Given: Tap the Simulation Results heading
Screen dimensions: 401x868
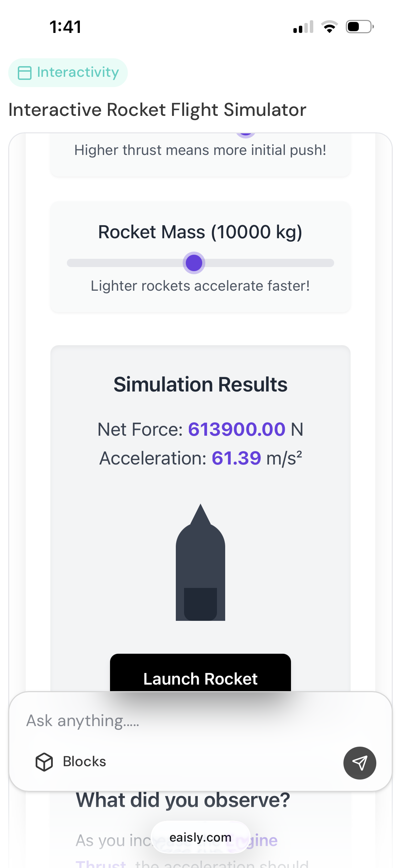Looking at the screenshot, I should 200,384.
